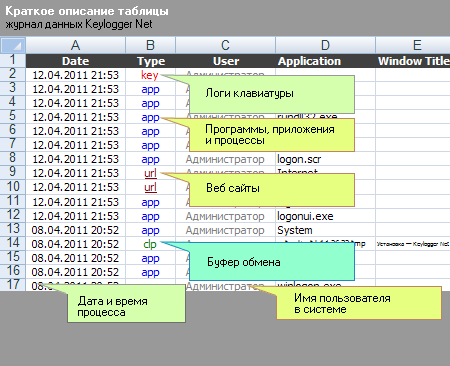Screen dimensions: 450x366
Task: Open the 'url' link in row 9
Action: [150, 173]
